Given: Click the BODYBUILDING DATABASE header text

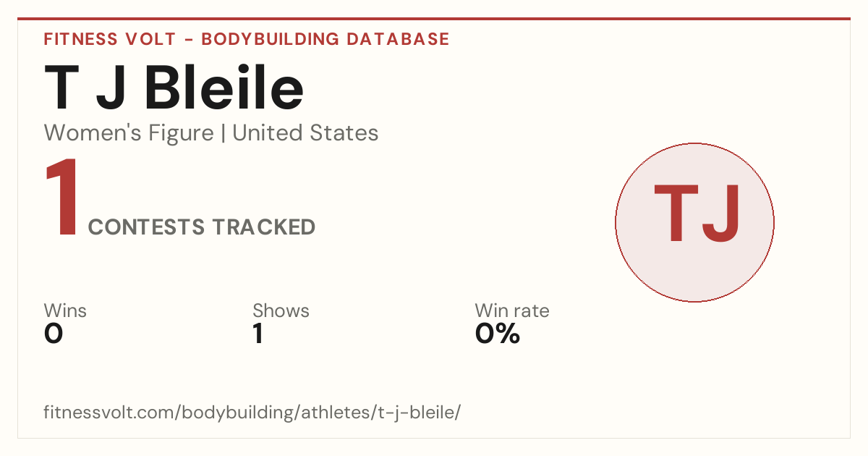Looking at the screenshot, I should [x=325, y=39].
